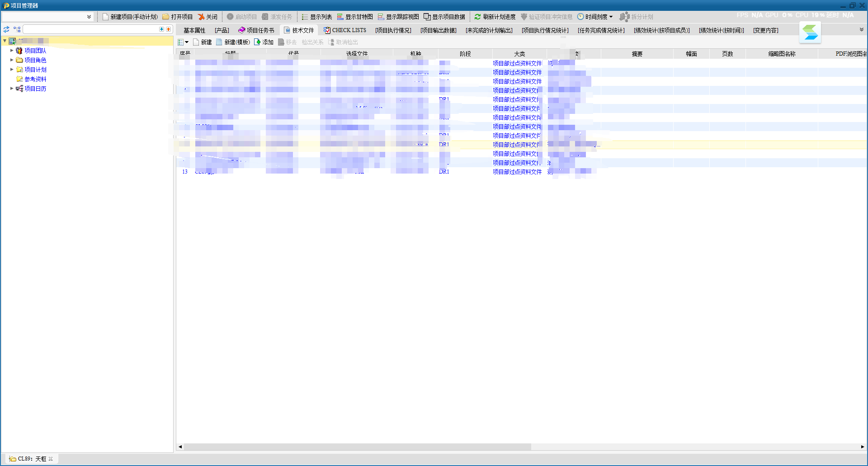Click the orange up-arrow icon in search box
The image size is (868, 466).
(x=169, y=29)
